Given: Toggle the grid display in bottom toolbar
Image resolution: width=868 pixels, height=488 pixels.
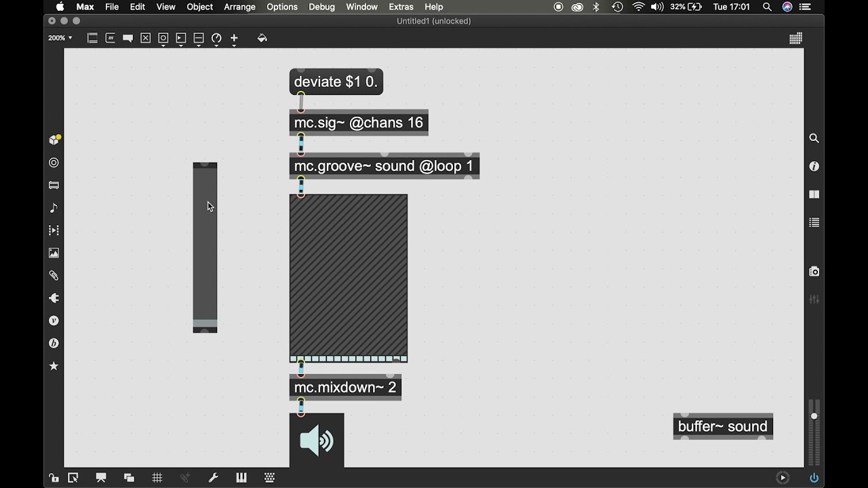Looking at the screenshot, I should 157,478.
